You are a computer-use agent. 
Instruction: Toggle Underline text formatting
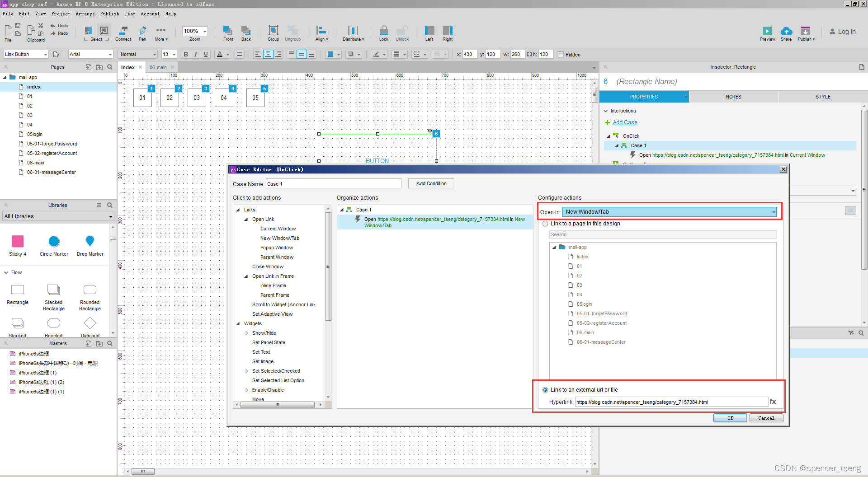(206, 54)
